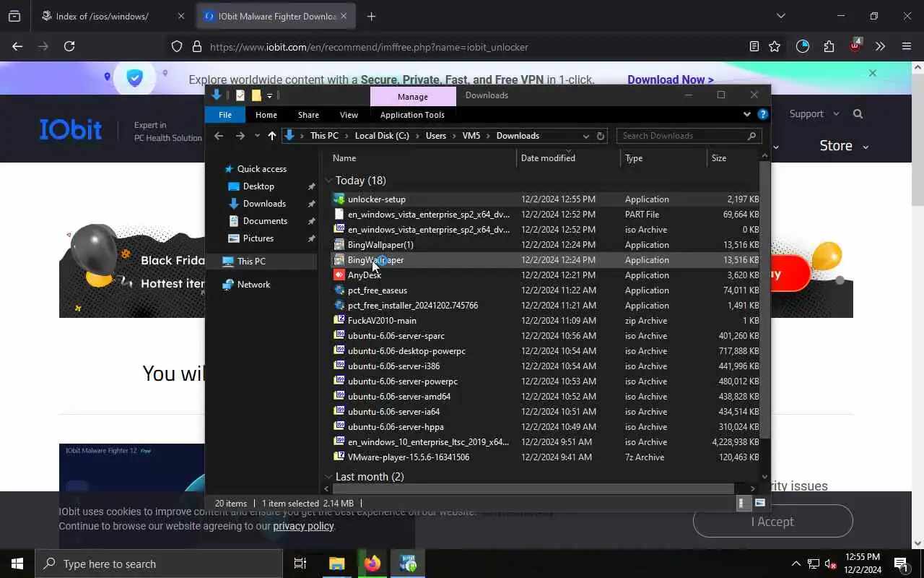The width and height of the screenshot is (924, 578).
Task: Click the Firefox container/timer toolbar icon
Action: tap(803, 46)
